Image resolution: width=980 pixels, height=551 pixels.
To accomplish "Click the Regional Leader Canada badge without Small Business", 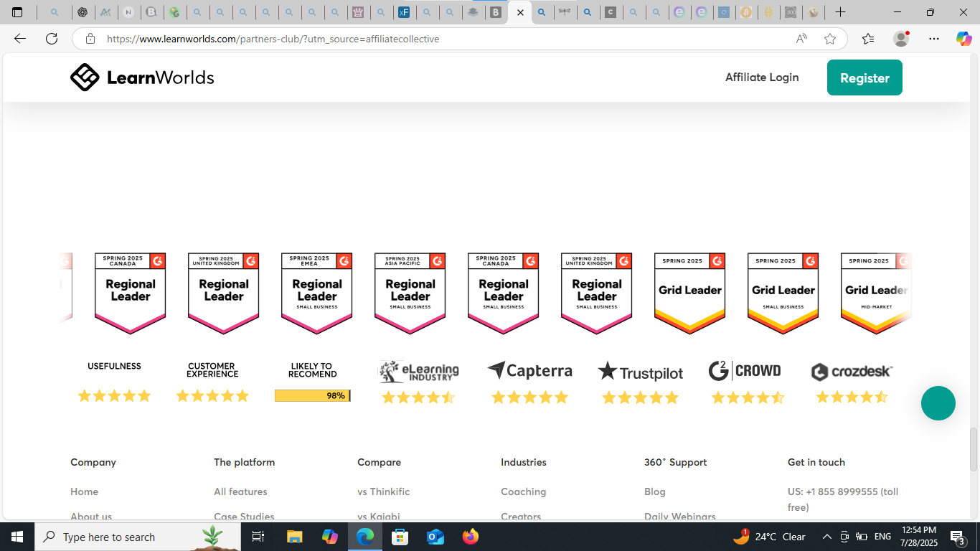I will click(131, 293).
